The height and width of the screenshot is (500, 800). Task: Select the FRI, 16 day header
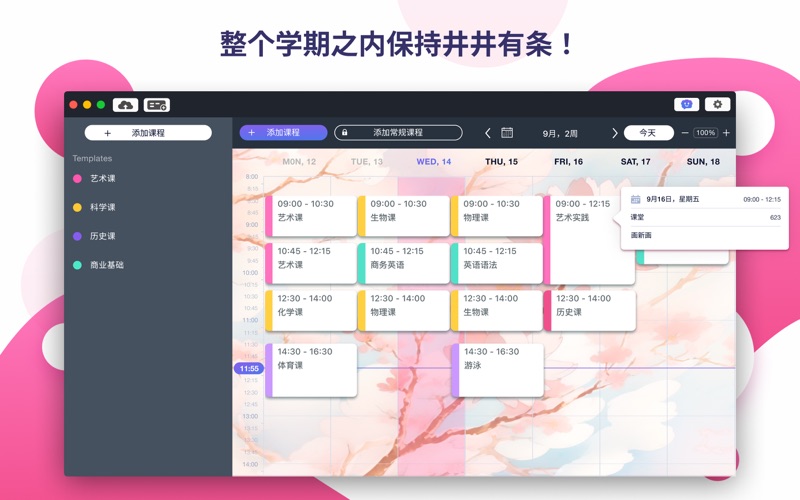568,162
